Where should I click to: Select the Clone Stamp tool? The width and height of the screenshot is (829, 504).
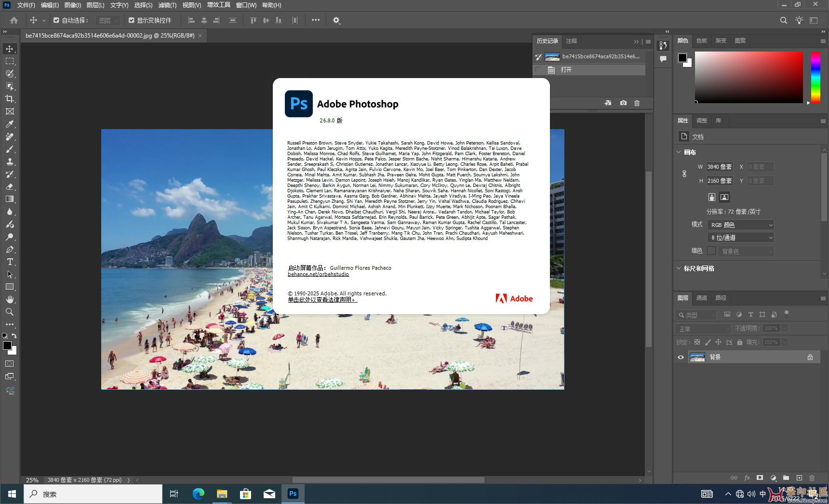(x=10, y=161)
